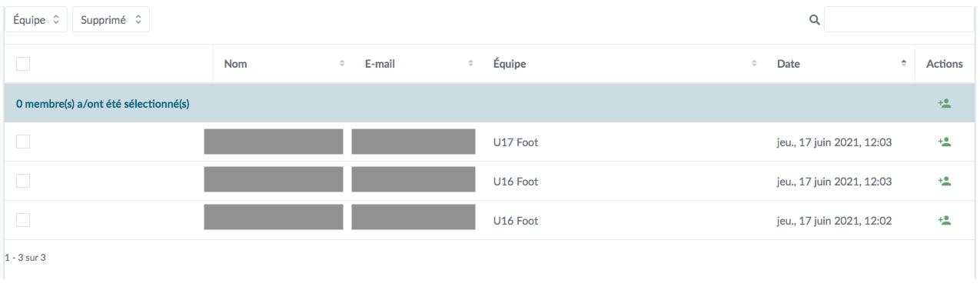Restore member icon in the selected-members bar
This screenshot has height=287, width=980.
[x=945, y=103]
